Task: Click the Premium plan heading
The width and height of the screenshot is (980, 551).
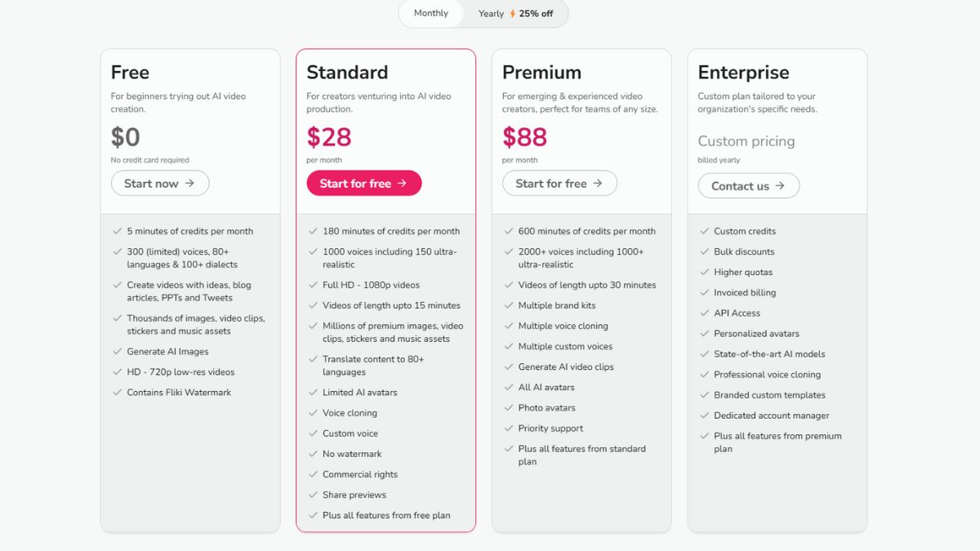Action: tap(541, 73)
